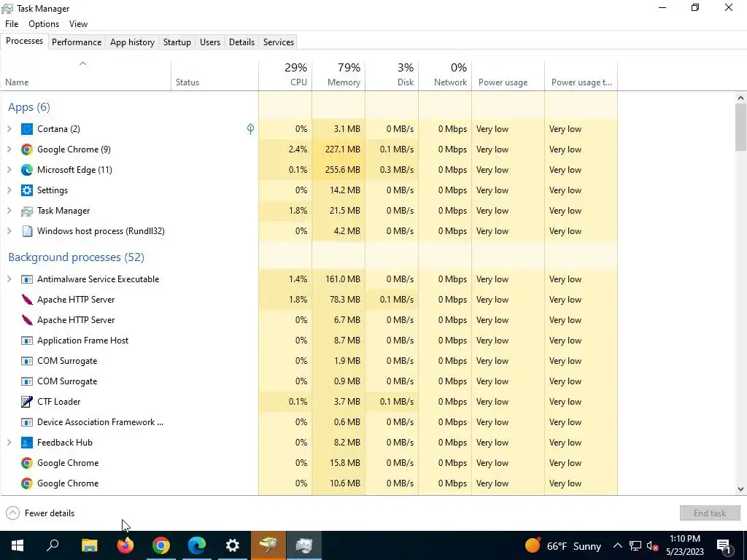Click the COM Surrogate icon using 0.9 MB
The height and width of the screenshot is (560, 747).
[27, 382]
